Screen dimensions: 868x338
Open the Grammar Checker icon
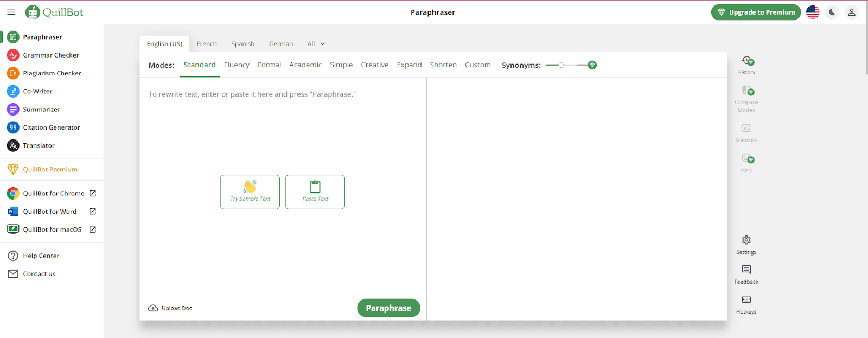(13, 55)
